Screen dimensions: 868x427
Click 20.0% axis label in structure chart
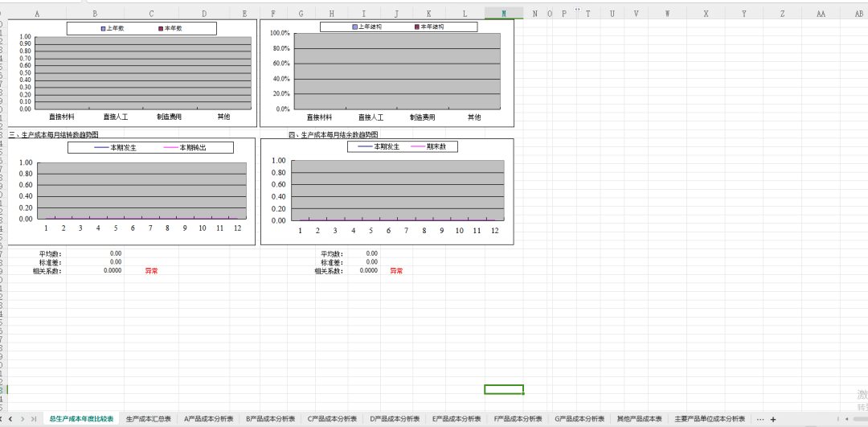point(281,94)
